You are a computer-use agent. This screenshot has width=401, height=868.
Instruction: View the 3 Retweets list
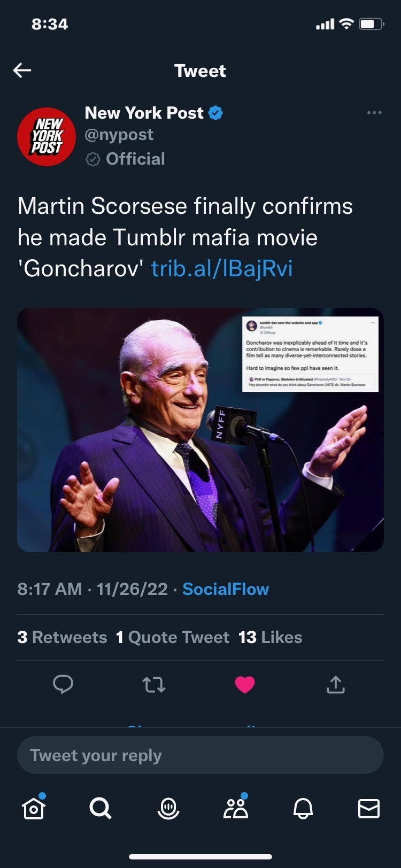62,637
